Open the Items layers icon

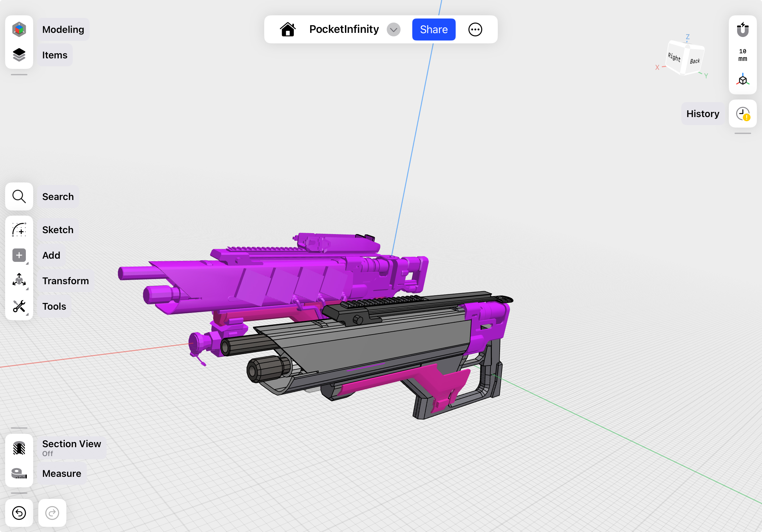coord(19,55)
